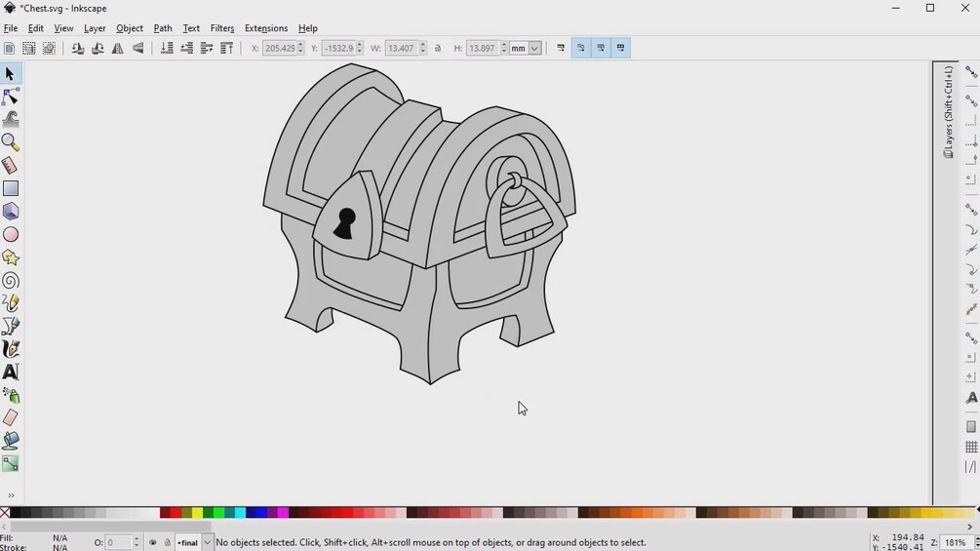
Task: Select the Eraser tool
Action: click(x=10, y=417)
